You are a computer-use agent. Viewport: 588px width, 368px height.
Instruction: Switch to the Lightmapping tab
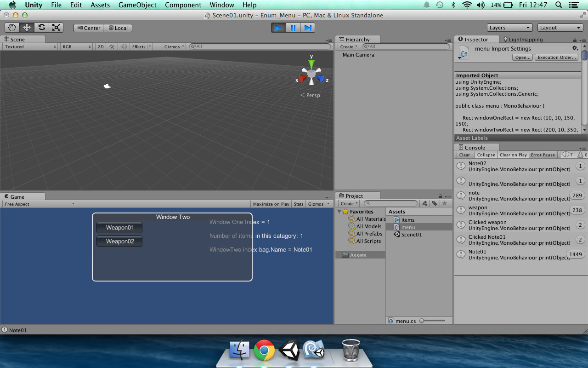[x=523, y=40]
